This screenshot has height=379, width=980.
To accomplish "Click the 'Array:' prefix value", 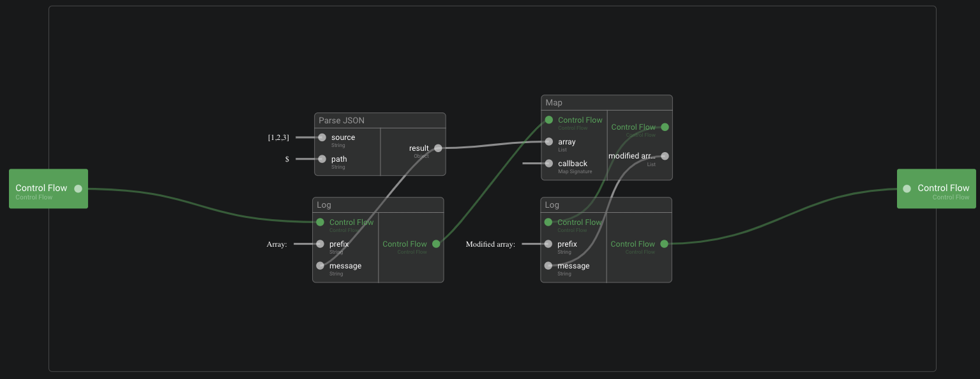I will tap(277, 244).
